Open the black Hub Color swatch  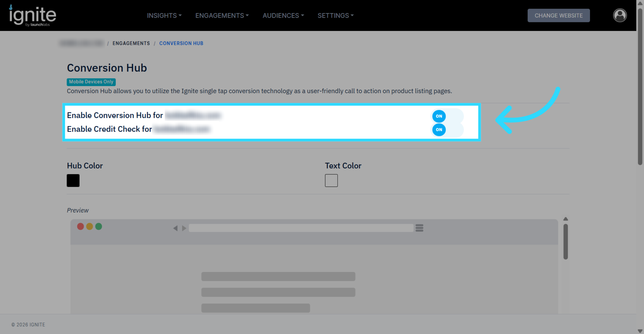[73, 180]
